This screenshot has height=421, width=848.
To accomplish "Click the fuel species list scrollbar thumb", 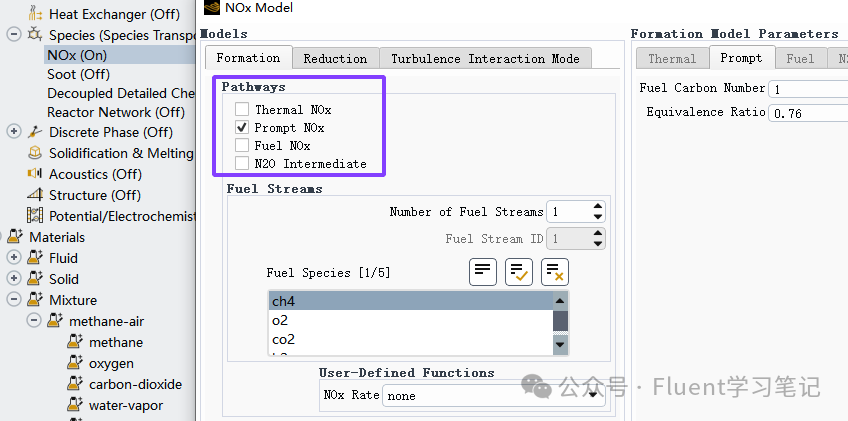I will tap(560, 320).
